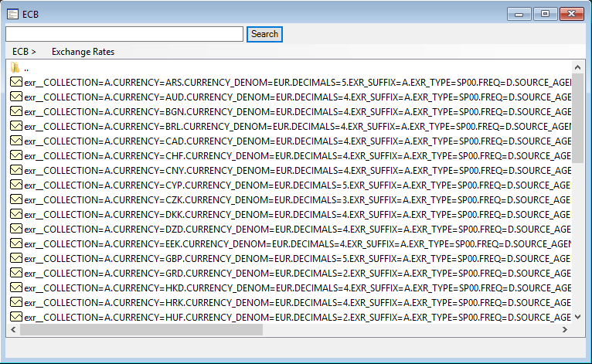The height and width of the screenshot is (364, 592).
Task: Maximize the ECB window
Action: pos(545,14)
